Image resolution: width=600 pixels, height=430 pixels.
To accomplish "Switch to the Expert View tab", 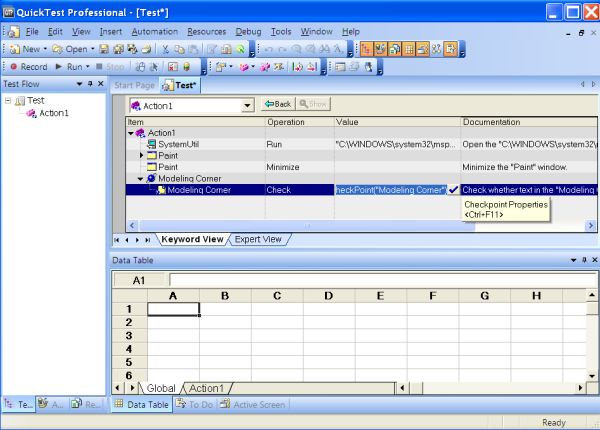I will [258, 239].
